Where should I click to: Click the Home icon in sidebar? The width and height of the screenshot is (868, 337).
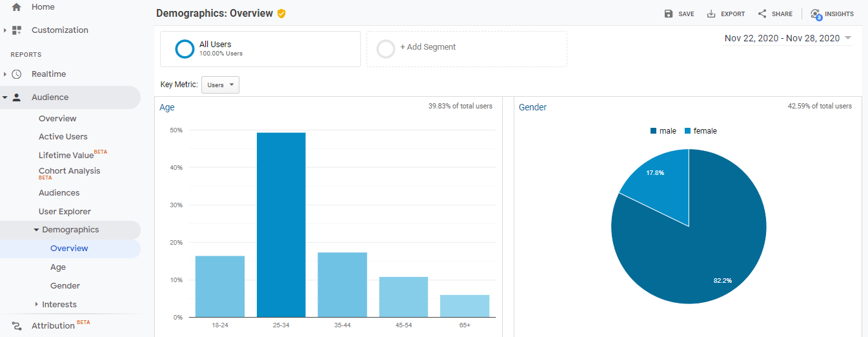[17, 7]
